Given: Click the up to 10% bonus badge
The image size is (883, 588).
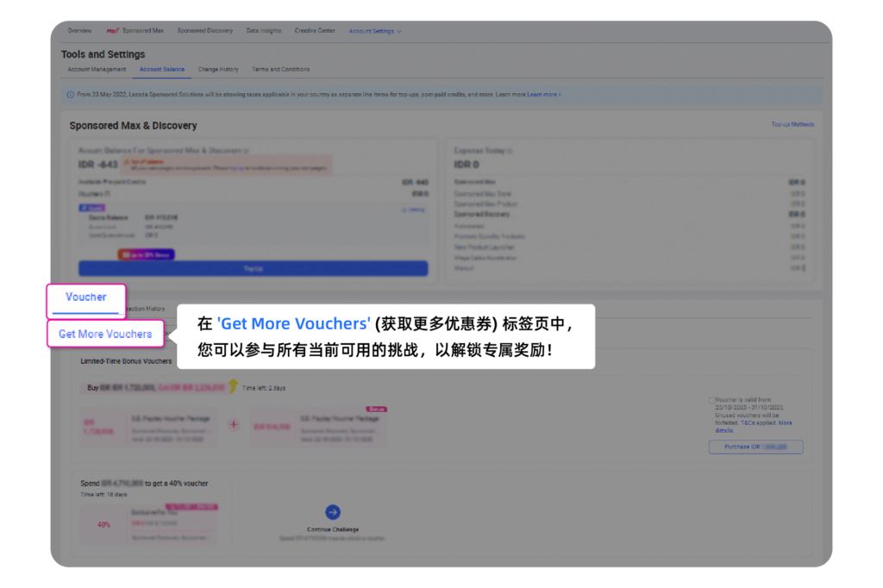Looking at the screenshot, I should pos(147,255).
